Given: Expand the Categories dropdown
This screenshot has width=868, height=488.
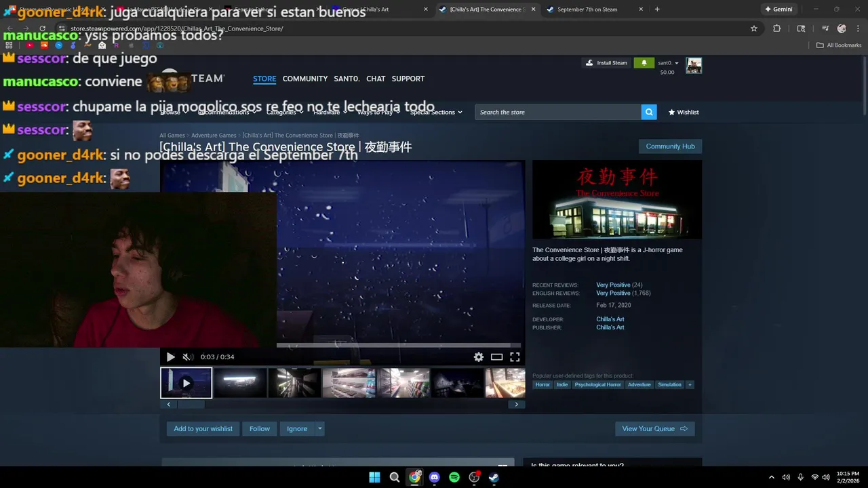Looking at the screenshot, I should click(x=284, y=113).
